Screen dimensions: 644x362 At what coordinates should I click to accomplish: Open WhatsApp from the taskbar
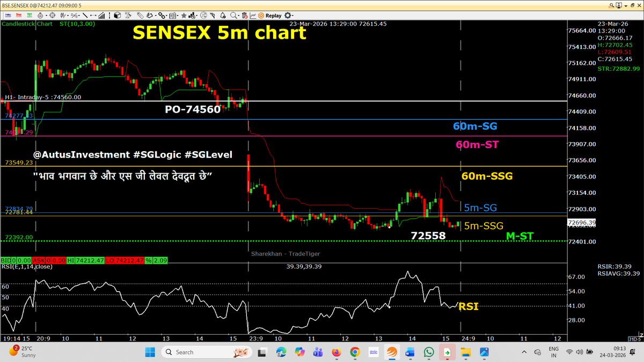coord(429,352)
